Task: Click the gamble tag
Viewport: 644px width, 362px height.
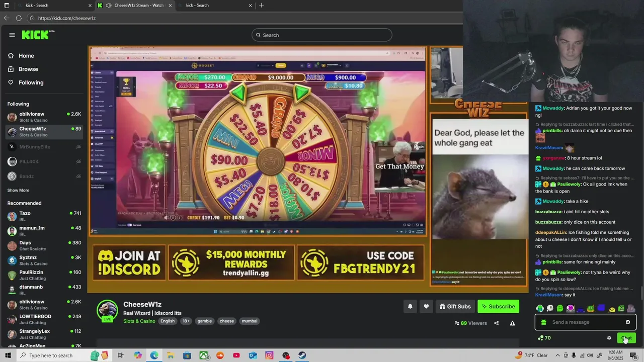Action: (x=205, y=321)
